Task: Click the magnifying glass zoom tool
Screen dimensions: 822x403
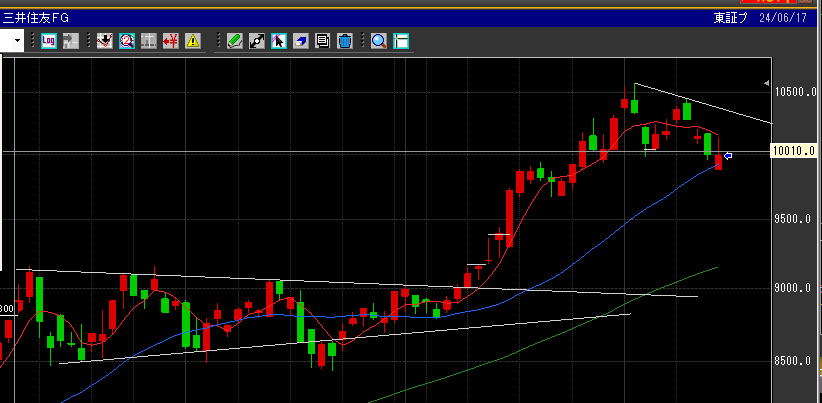Action: click(x=379, y=41)
